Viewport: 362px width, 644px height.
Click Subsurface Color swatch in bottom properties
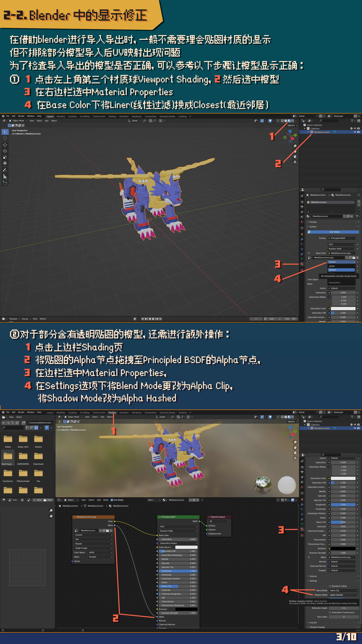click(x=343, y=478)
